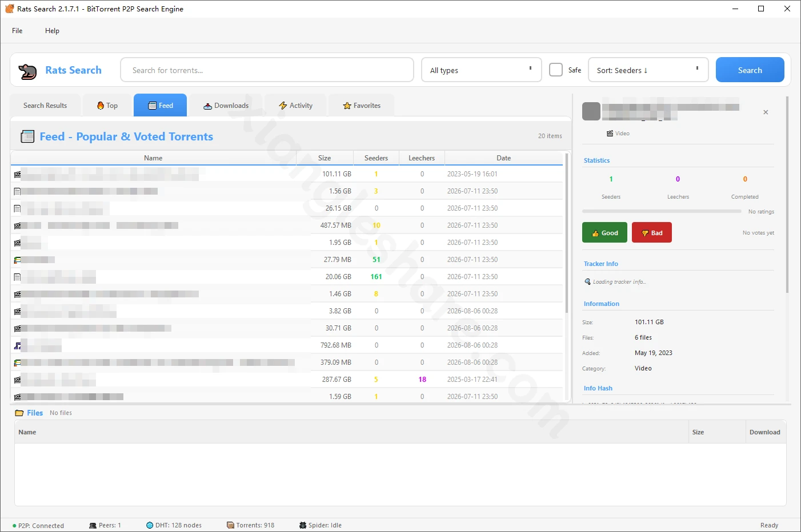Click the DHT nodes globe icon in the status bar
The width and height of the screenshot is (801, 532).
(x=150, y=525)
